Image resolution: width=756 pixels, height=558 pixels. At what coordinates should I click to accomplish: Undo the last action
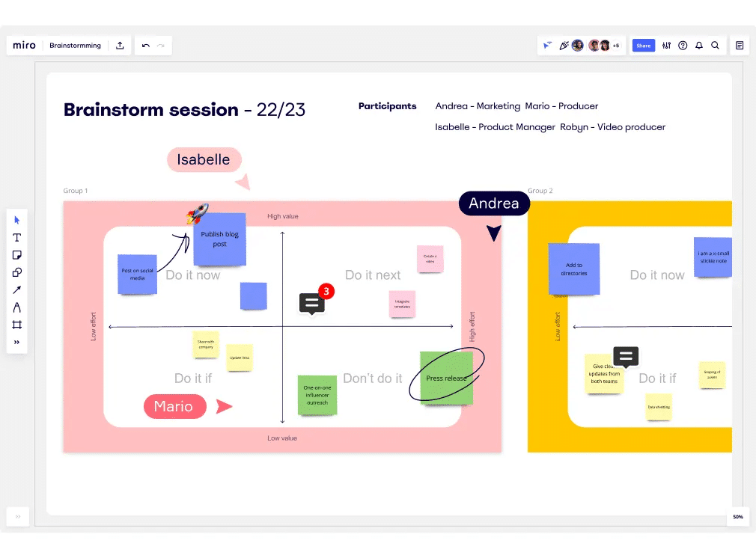(x=146, y=46)
